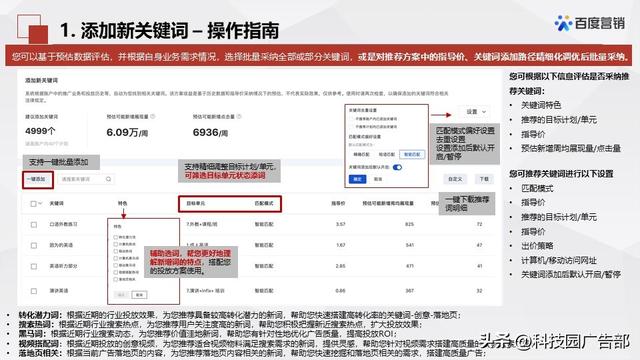Tick checkbox for row with 推荐价 2.85
The width and height of the screenshot is (640, 360).
click(34, 266)
